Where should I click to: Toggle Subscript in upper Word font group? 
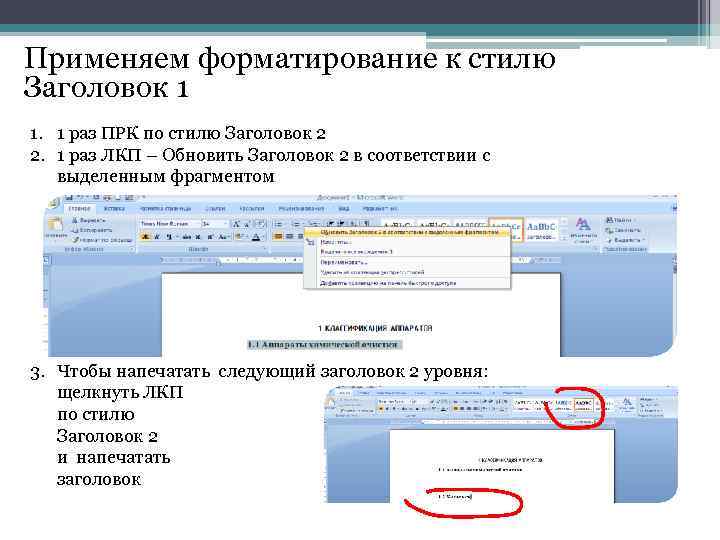click(x=198, y=237)
